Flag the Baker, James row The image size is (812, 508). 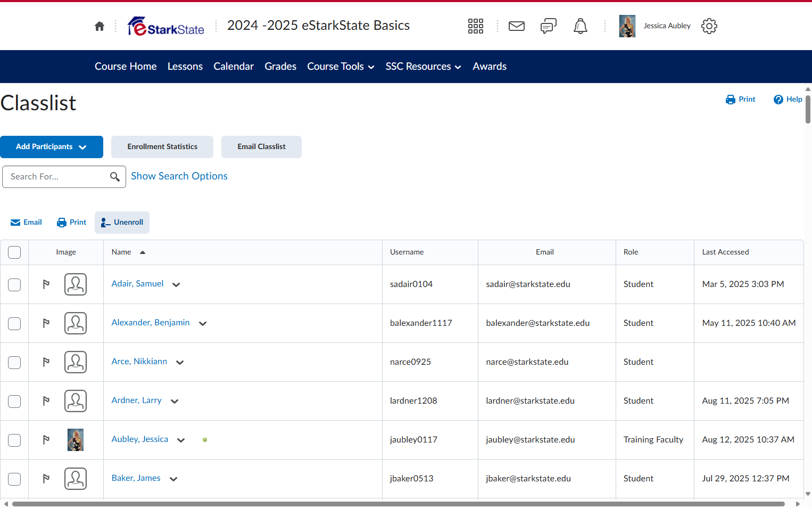point(46,479)
